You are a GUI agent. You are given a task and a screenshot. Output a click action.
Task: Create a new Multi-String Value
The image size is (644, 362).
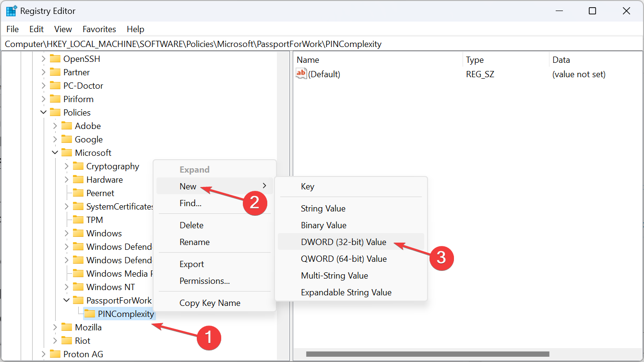(x=351, y=276)
